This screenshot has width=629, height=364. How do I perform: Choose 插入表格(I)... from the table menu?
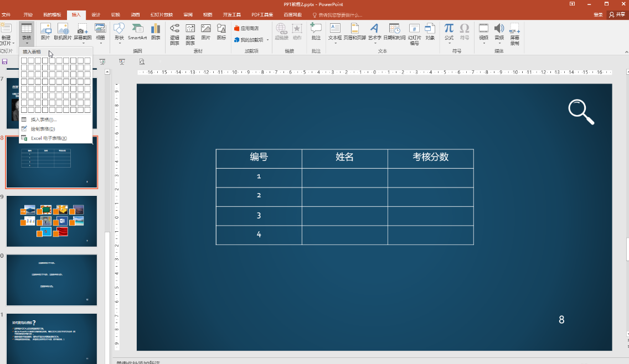coord(44,119)
